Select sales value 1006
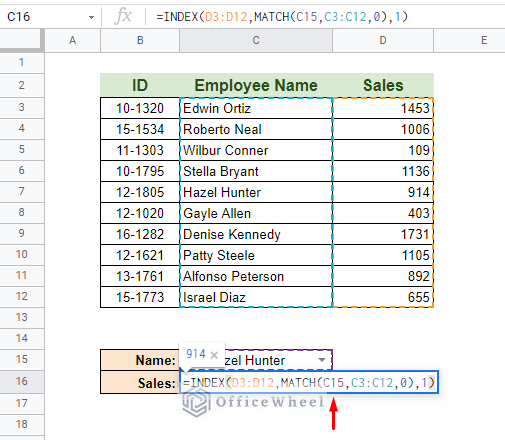 [x=383, y=129]
